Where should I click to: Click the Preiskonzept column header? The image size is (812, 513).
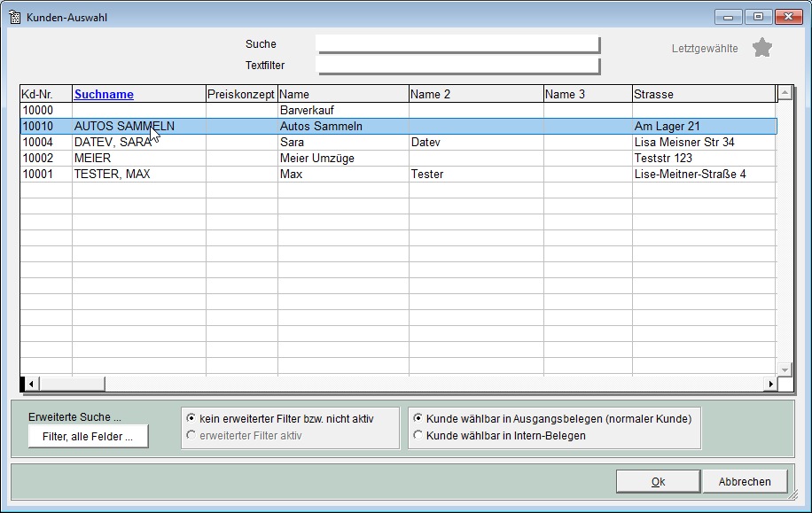pos(241,94)
